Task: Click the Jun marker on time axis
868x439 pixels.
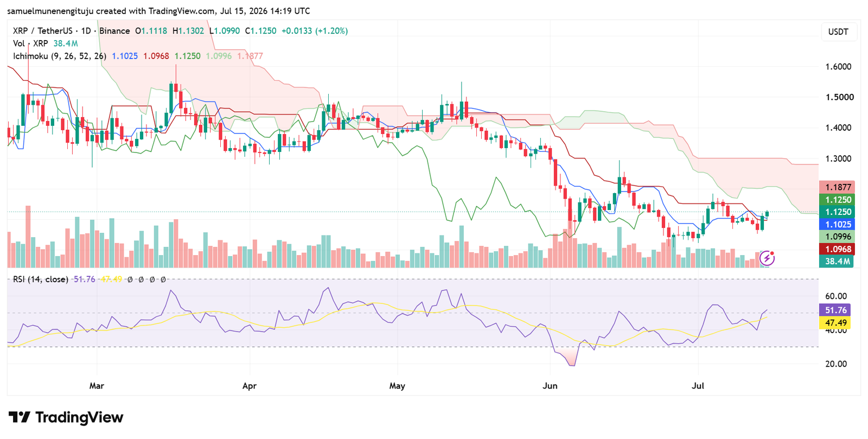Action: click(x=550, y=386)
